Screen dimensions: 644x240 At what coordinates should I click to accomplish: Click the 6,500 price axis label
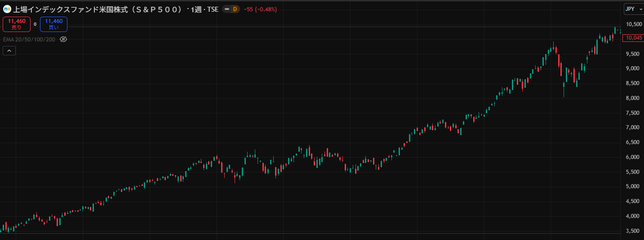[633, 142]
